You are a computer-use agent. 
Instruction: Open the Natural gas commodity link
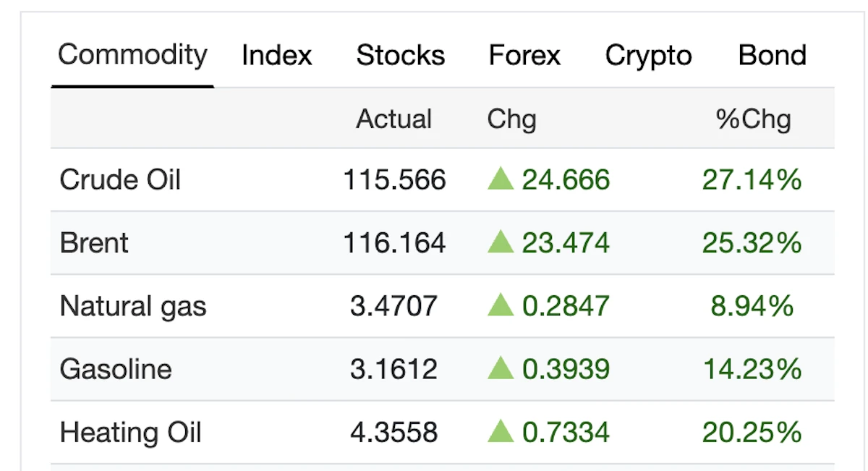[x=133, y=306]
